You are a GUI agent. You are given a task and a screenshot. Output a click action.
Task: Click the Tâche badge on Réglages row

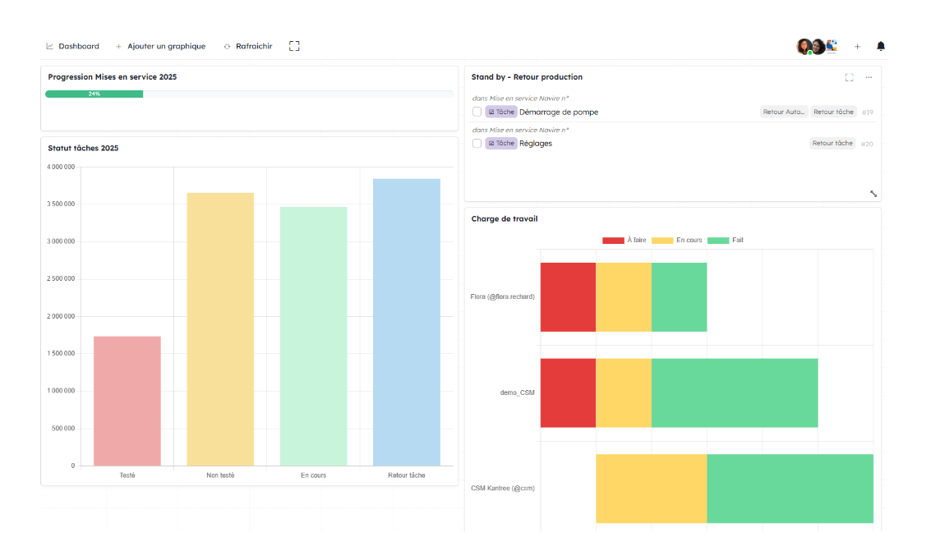coord(501,143)
